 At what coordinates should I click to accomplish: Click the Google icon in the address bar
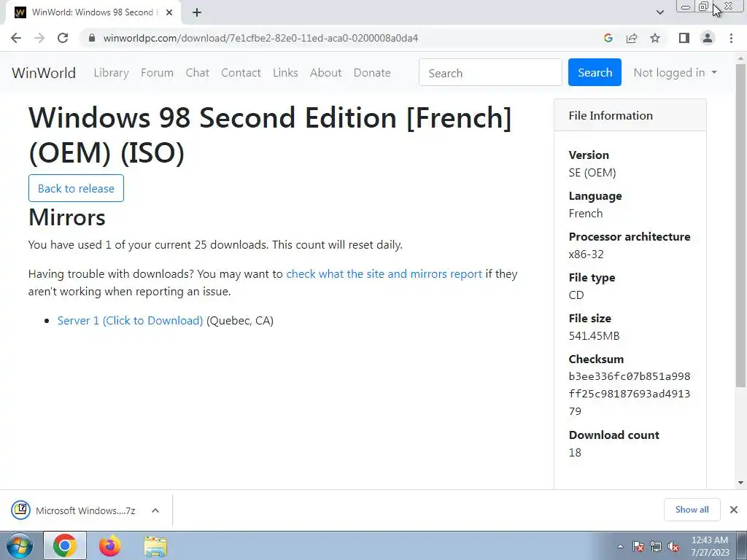608,38
